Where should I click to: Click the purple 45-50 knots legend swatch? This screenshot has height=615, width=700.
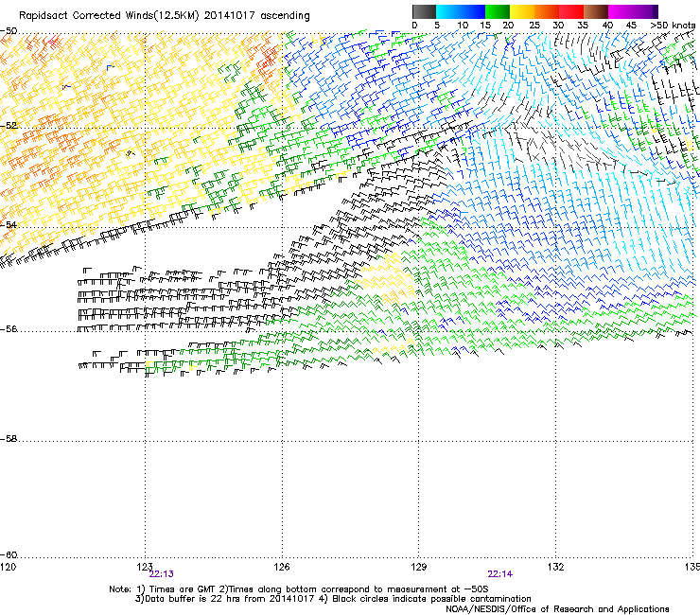point(645,11)
